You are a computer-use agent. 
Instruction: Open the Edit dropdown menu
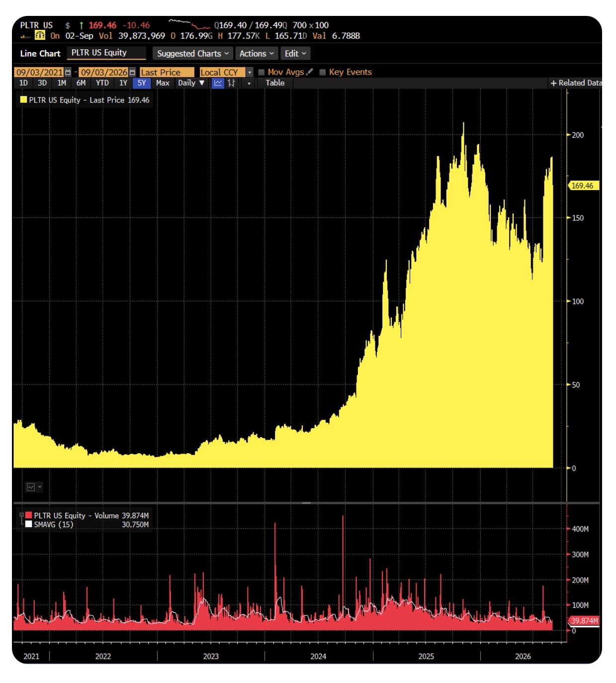[295, 53]
